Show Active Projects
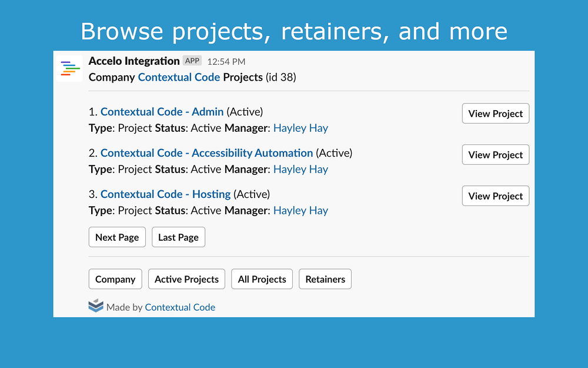The width and height of the screenshot is (588, 368). [x=187, y=279]
